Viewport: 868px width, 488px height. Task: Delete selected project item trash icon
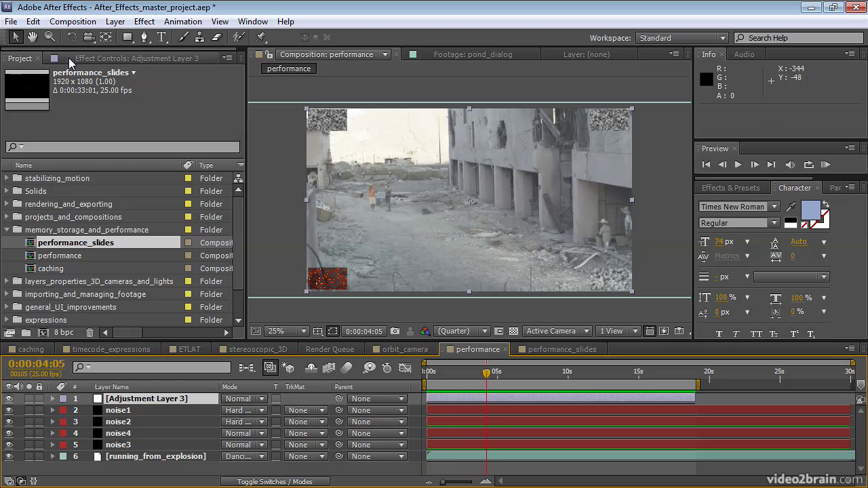(x=90, y=333)
